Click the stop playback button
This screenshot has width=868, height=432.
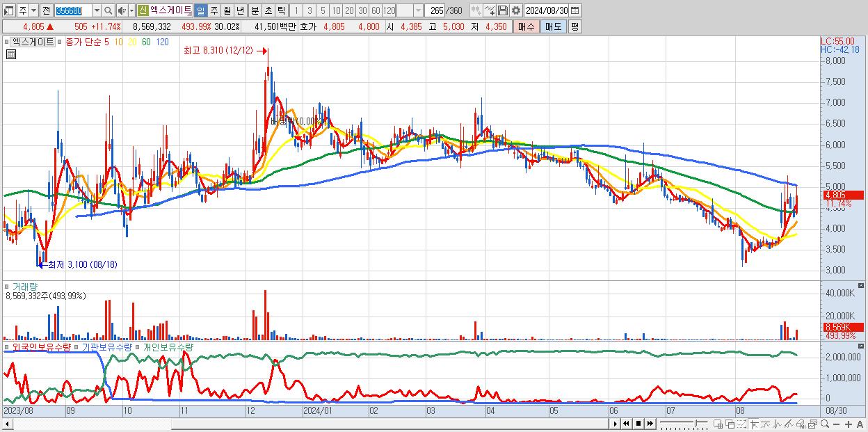[638, 424]
